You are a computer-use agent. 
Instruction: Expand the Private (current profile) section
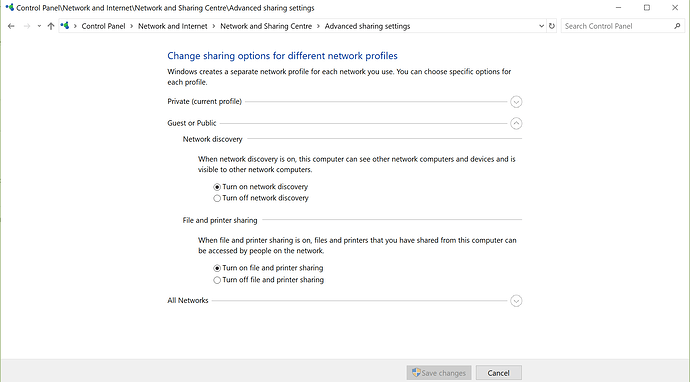(x=516, y=102)
